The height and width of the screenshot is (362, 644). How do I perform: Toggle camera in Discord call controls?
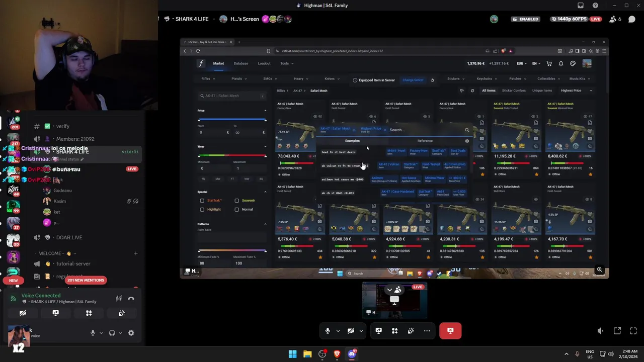pos(351,331)
